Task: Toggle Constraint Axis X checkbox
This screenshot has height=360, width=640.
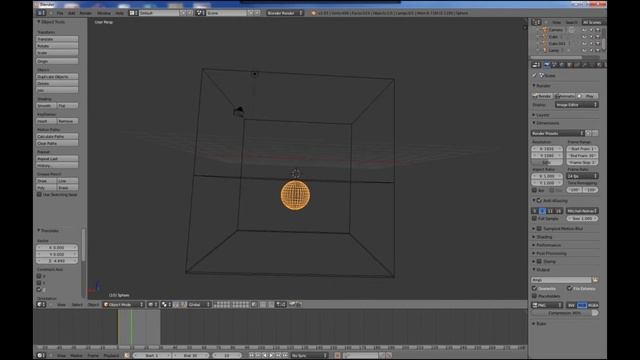Action: pos(39,276)
